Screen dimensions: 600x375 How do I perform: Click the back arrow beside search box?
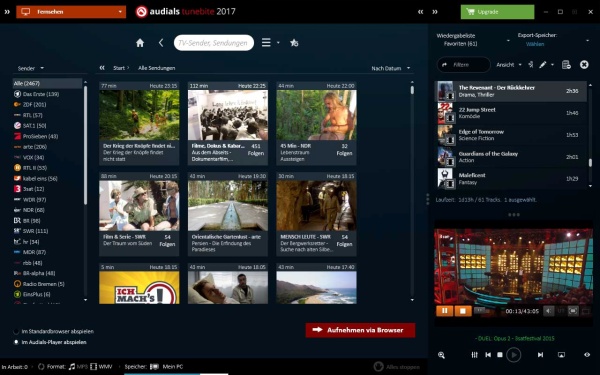click(x=161, y=43)
